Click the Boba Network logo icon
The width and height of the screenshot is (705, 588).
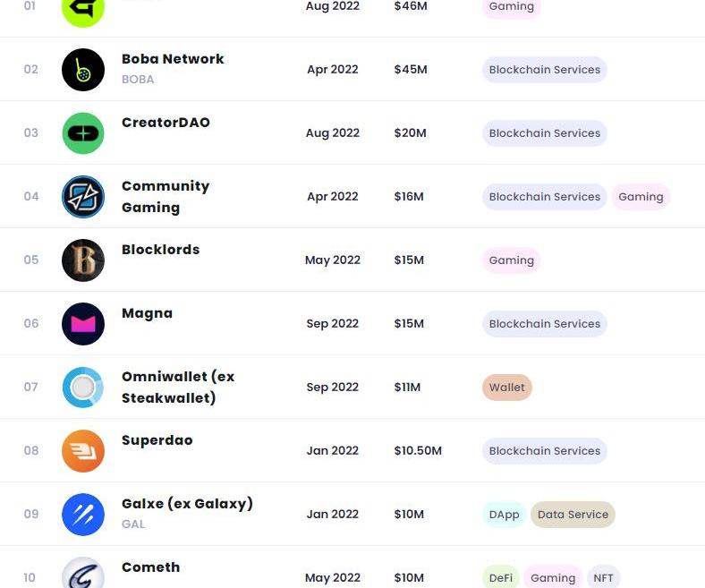pos(83,70)
